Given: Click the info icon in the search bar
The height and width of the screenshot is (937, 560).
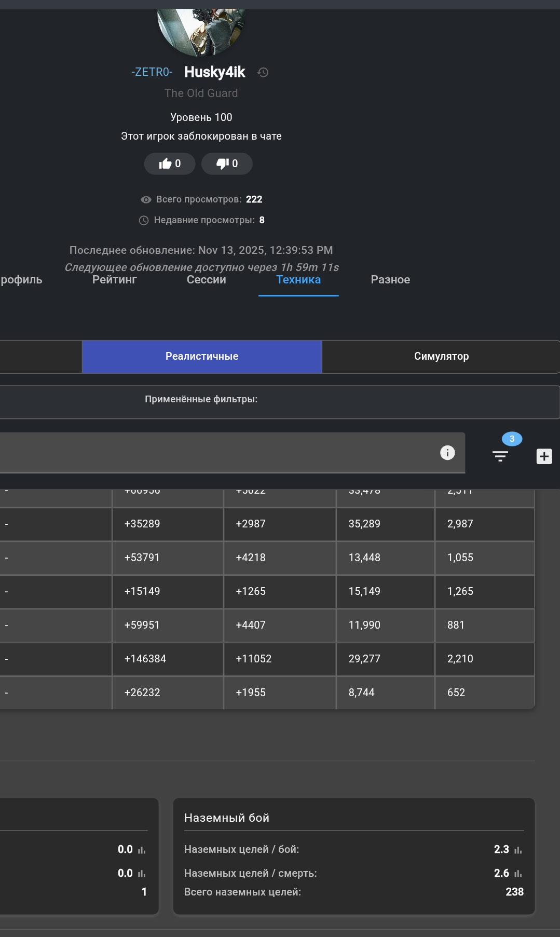Looking at the screenshot, I should [447, 453].
